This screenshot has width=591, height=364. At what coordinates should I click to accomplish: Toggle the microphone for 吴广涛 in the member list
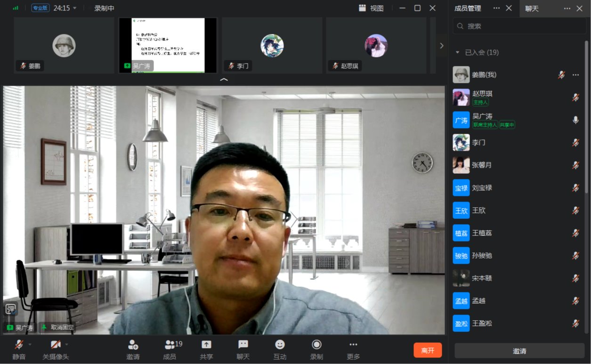click(575, 120)
